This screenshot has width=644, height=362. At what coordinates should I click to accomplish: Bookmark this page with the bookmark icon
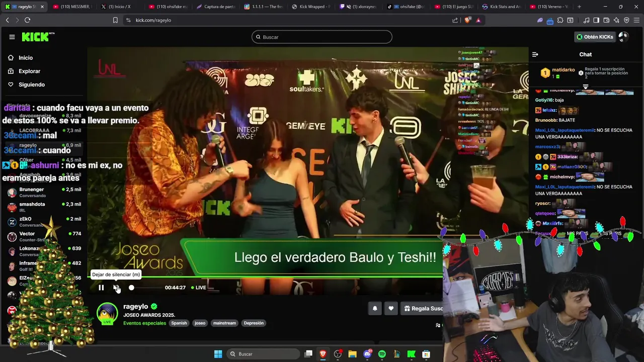point(115,20)
